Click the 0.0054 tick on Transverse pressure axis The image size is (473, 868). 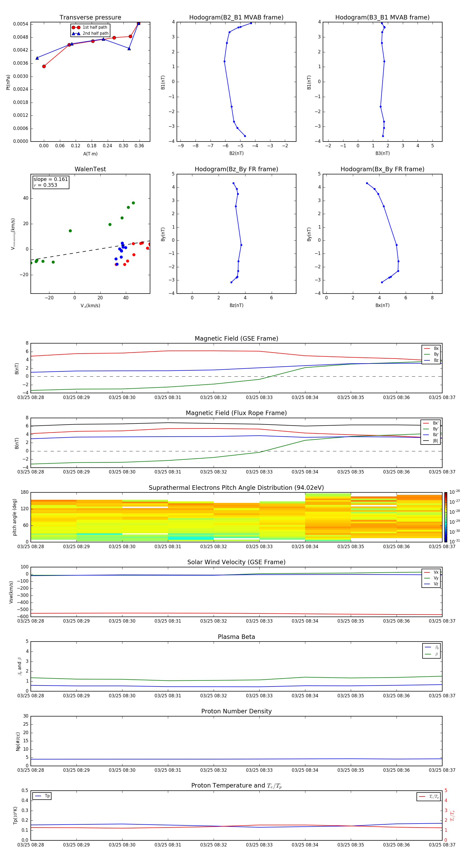click(20, 24)
